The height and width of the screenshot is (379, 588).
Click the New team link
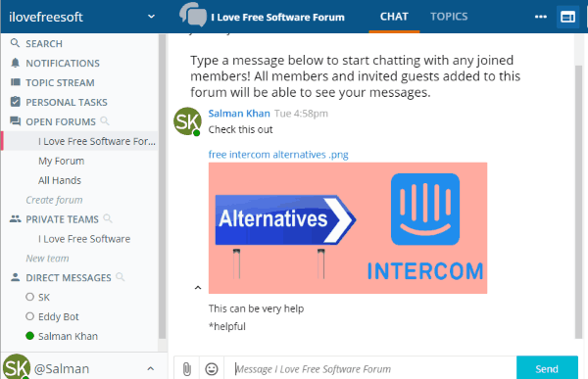click(47, 259)
